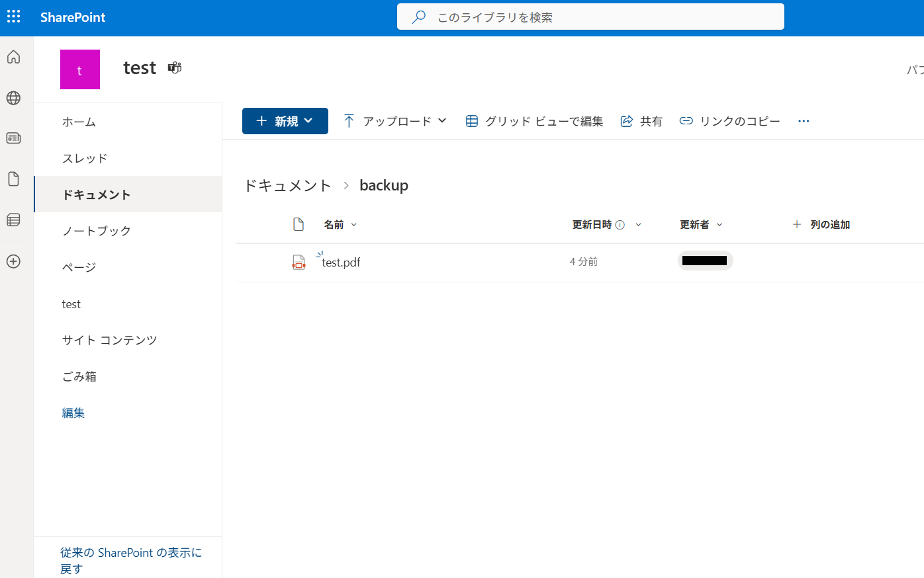Select ごみ箱 in the site navigation
This screenshot has height=578, width=924.
pos(79,376)
